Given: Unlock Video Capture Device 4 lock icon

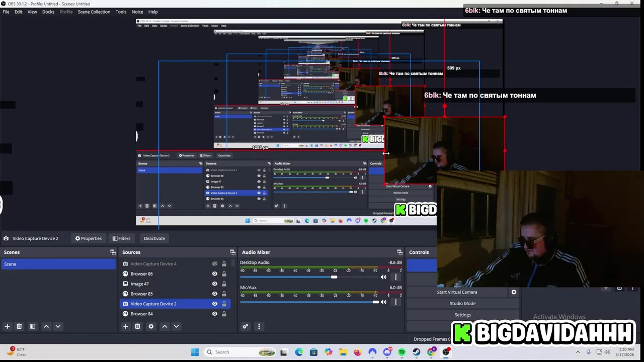Looking at the screenshot, I should [224, 264].
